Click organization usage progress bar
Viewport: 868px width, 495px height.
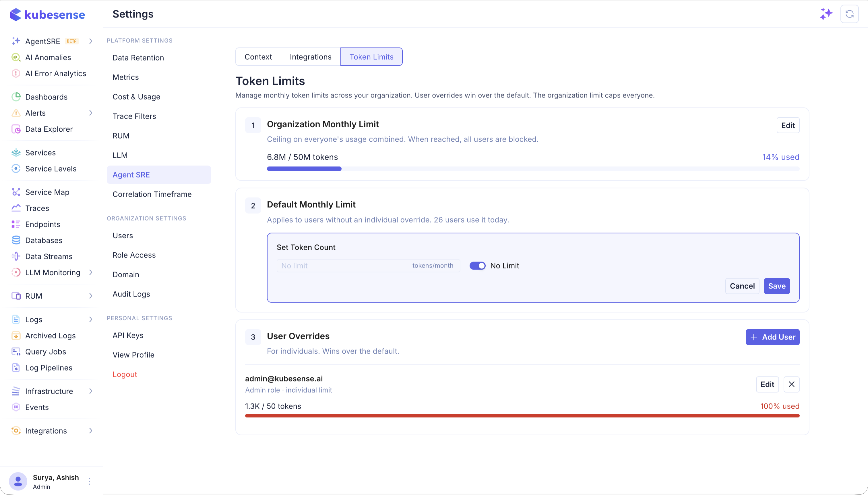coord(533,169)
